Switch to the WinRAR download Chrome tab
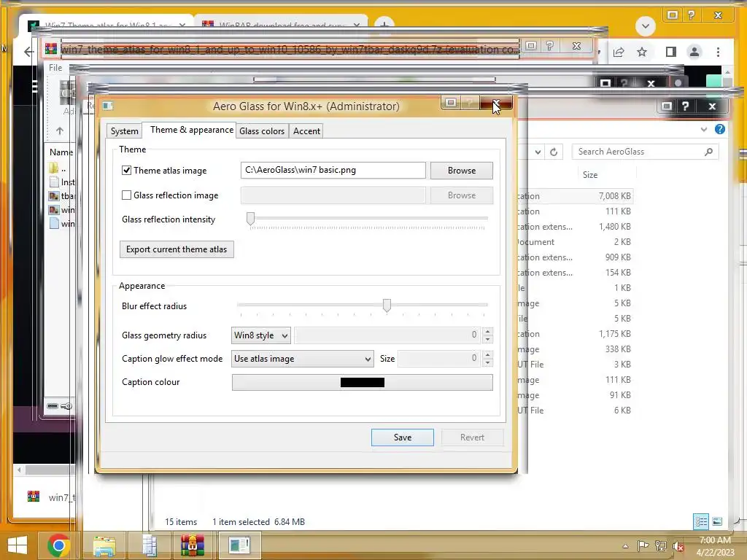The image size is (747, 560). point(281,25)
